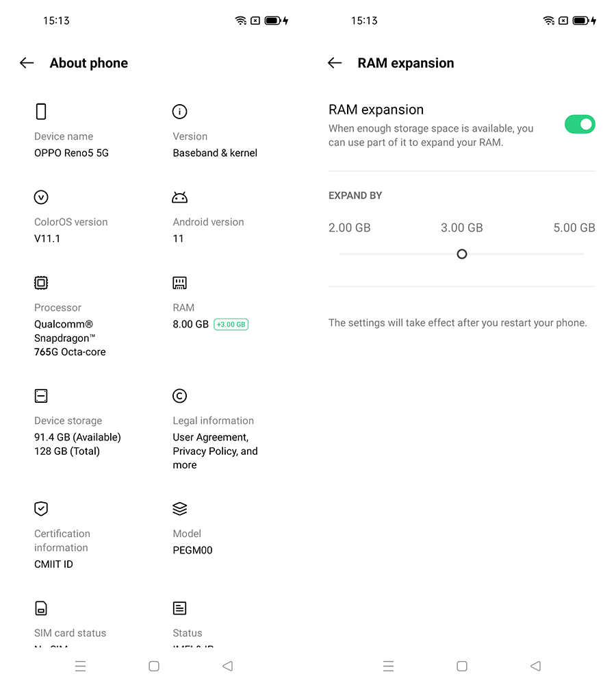Tap the home button in left navigation bar
The height and width of the screenshot is (685, 616).
(154, 666)
